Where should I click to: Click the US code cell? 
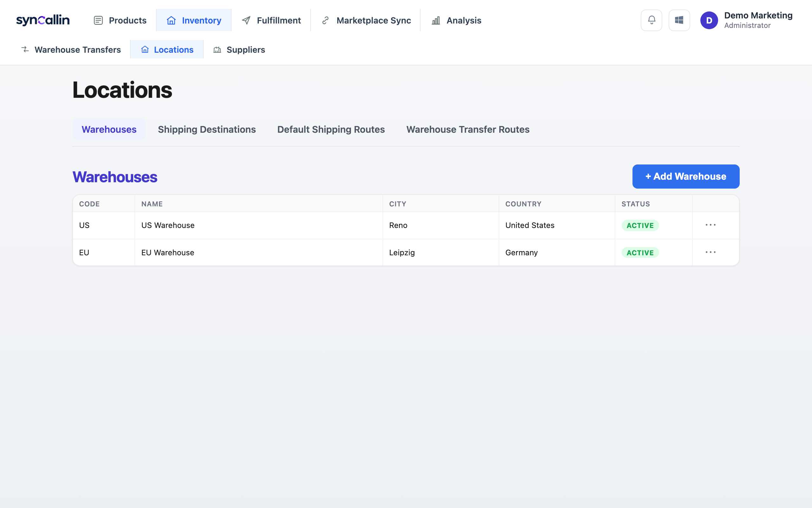(104, 225)
